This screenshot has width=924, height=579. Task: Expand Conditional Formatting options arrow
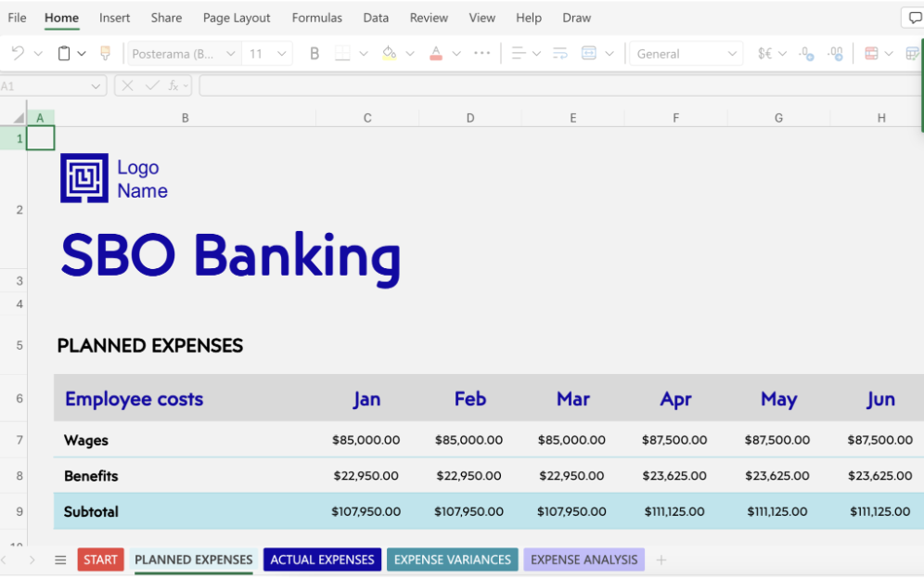pyautogui.click(x=890, y=54)
